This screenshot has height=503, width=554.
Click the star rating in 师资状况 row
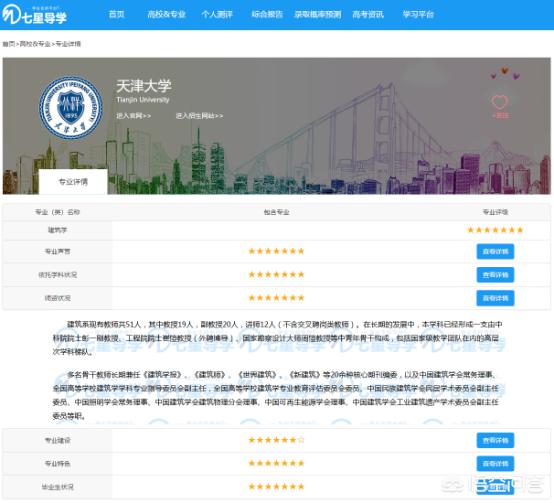tap(276, 298)
